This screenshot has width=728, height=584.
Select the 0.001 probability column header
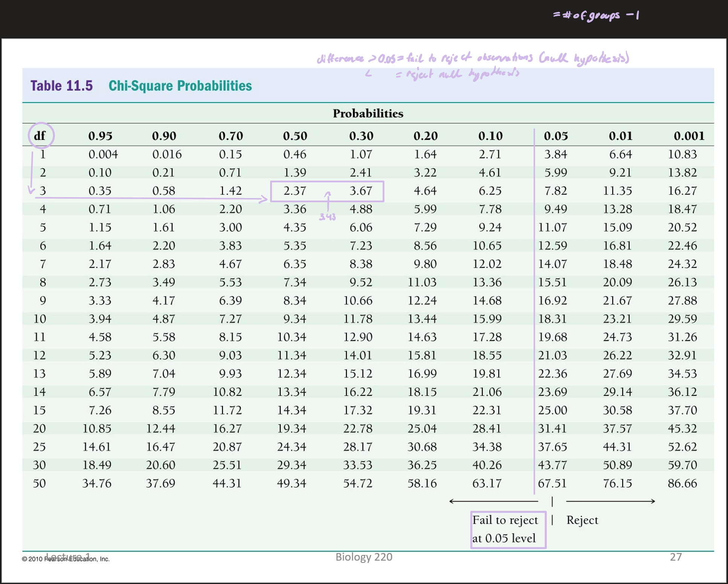(689, 136)
